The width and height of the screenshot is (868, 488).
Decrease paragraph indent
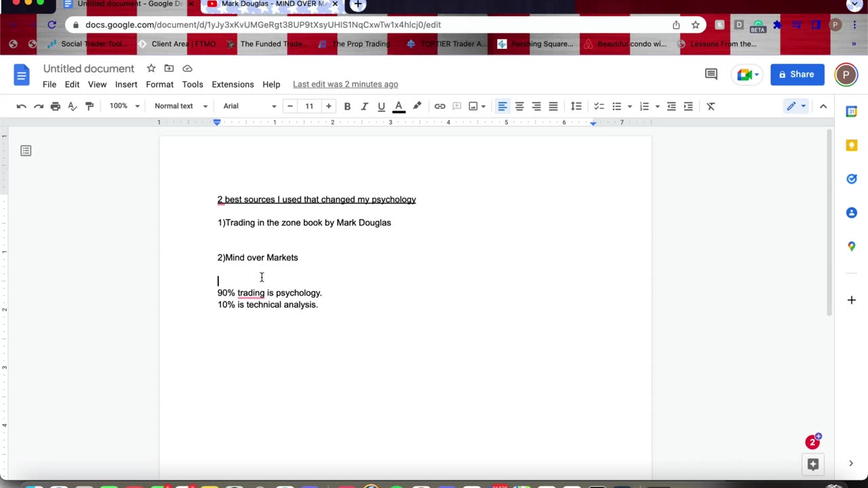click(x=671, y=106)
